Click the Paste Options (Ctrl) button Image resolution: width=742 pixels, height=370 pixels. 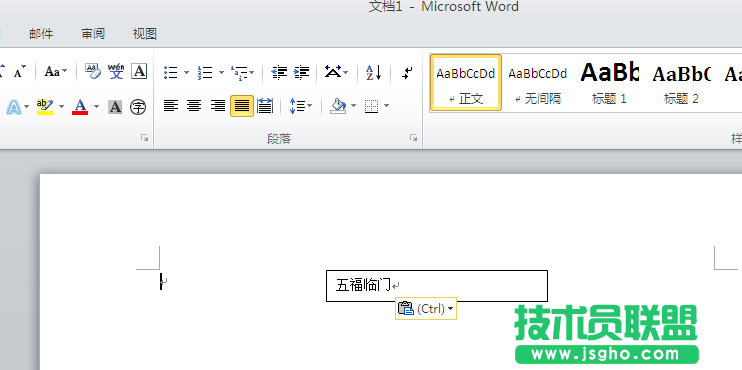[x=426, y=308]
